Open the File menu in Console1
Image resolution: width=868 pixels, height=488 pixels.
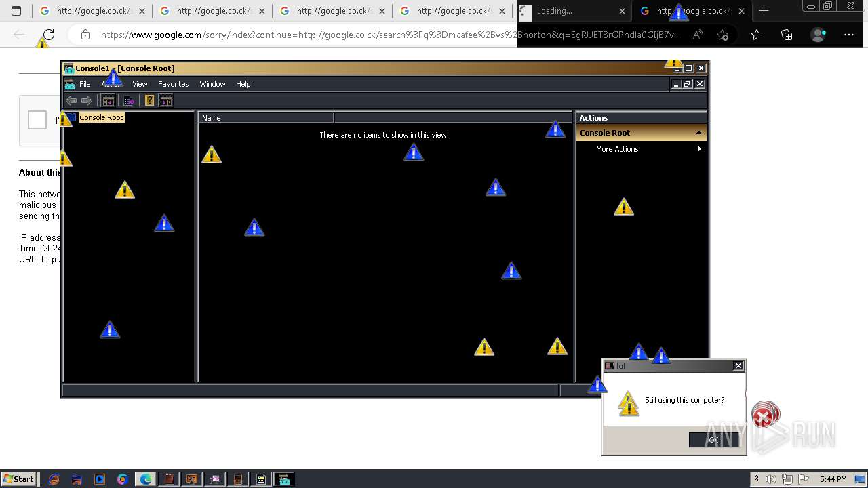tap(85, 84)
